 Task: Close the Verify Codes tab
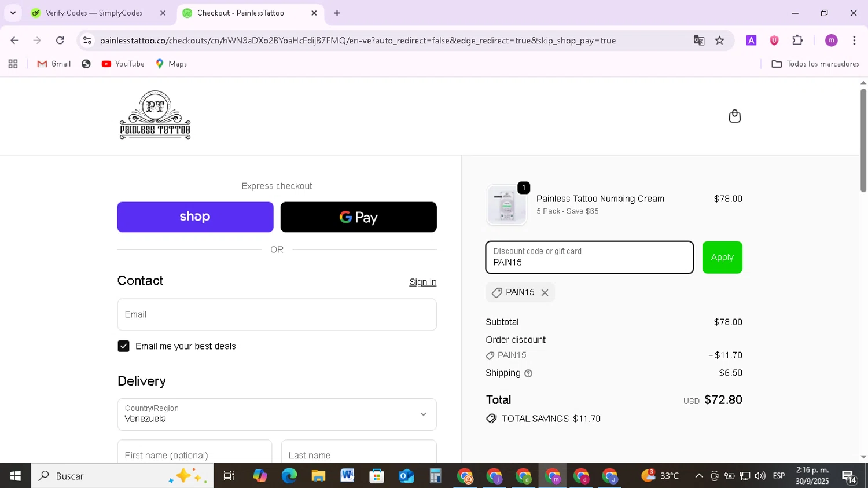click(163, 13)
